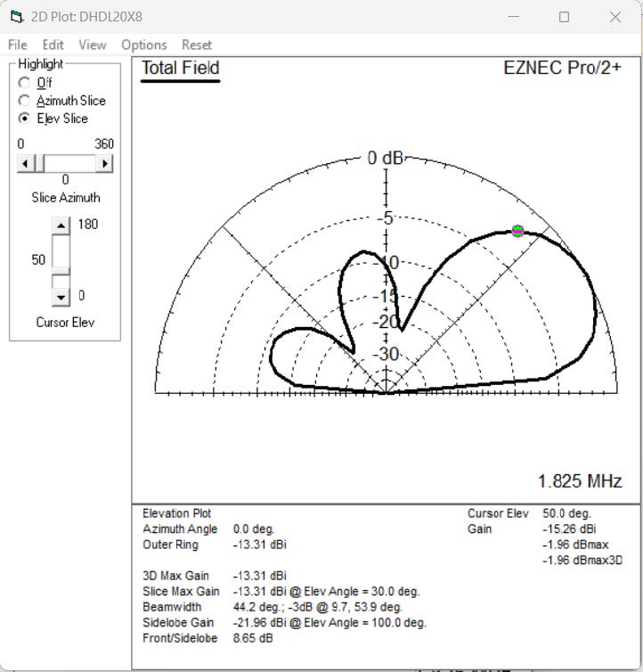643x672 pixels.
Task: Open the View menu
Action: coord(92,45)
